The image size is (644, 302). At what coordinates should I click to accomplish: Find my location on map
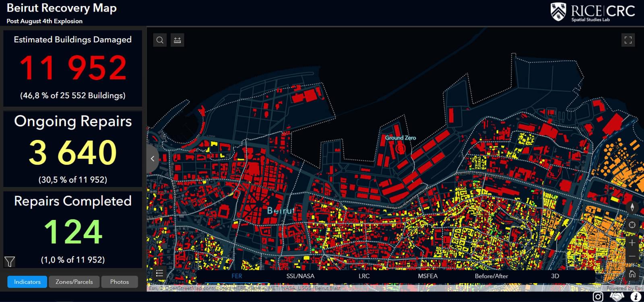point(632,225)
